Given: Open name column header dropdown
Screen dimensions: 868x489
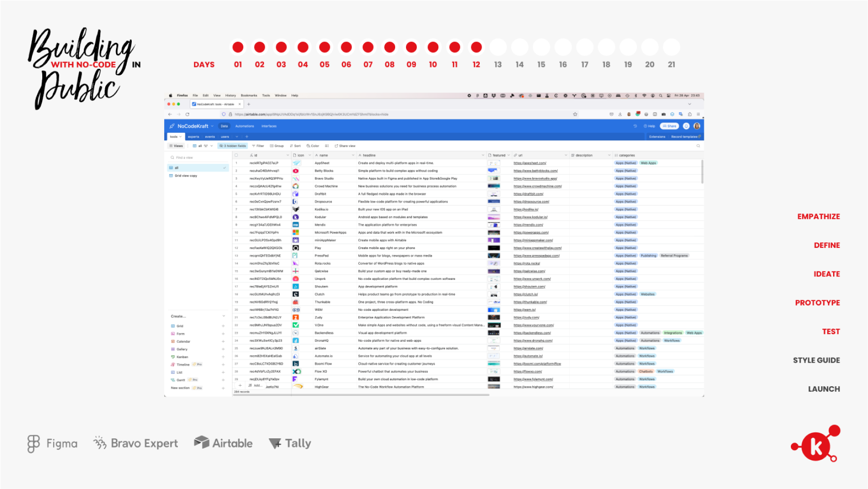Looking at the screenshot, I should 353,155.
